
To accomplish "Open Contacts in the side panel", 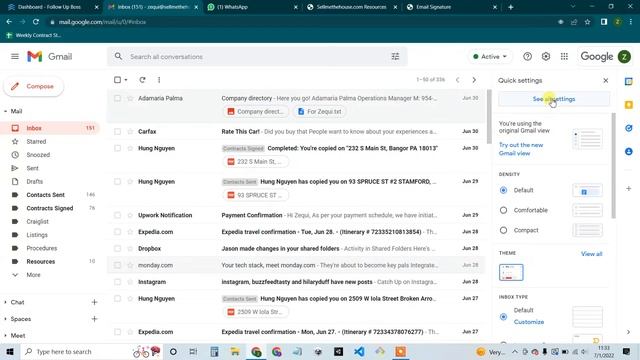I will coord(629,151).
